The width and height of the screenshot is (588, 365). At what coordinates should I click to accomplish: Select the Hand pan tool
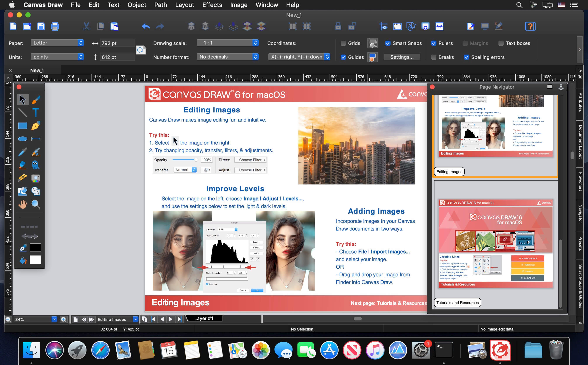tap(22, 205)
